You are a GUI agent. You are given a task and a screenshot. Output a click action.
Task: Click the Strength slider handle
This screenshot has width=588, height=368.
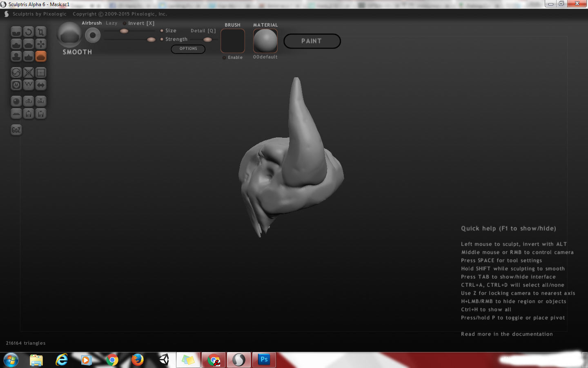pos(151,40)
